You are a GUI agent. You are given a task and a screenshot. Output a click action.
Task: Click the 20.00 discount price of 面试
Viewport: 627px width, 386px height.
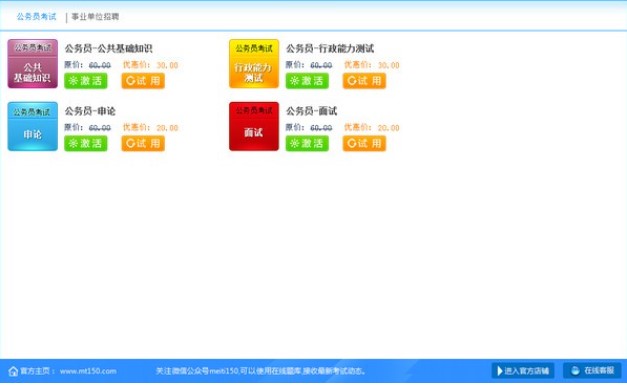pos(388,128)
